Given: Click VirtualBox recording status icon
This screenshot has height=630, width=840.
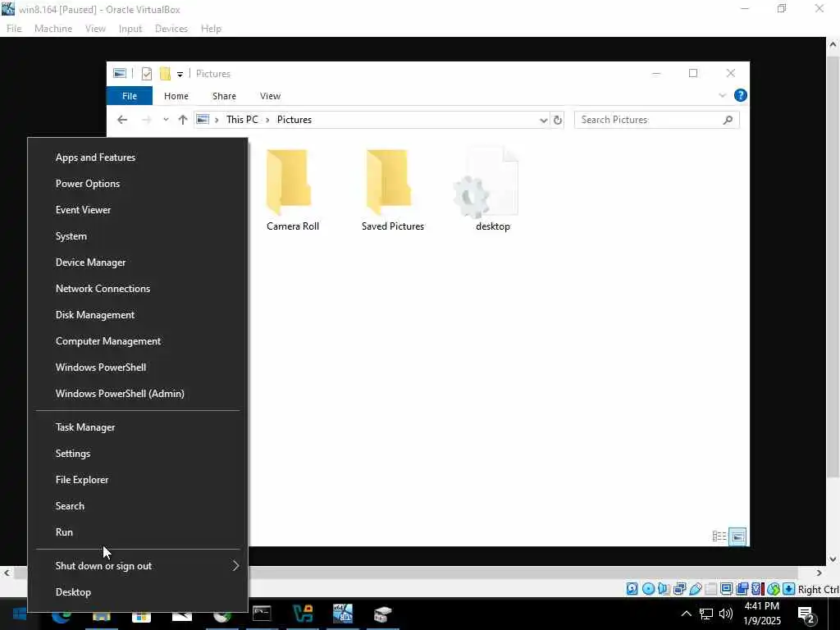Looking at the screenshot, I should click(x=742, y=589).
